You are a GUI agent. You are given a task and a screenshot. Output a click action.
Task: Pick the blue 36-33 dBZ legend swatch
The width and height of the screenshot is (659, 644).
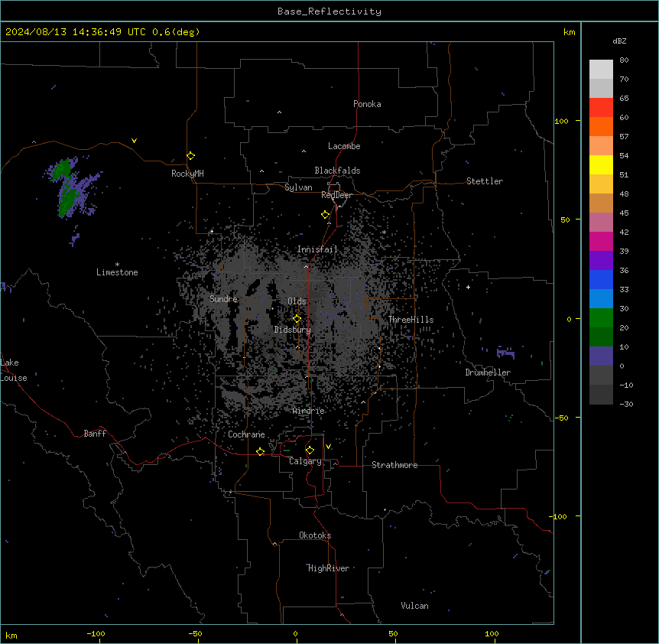(601, 280)
